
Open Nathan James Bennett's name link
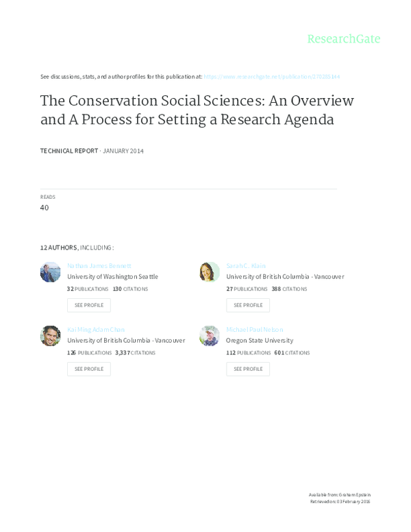[99, 266]
